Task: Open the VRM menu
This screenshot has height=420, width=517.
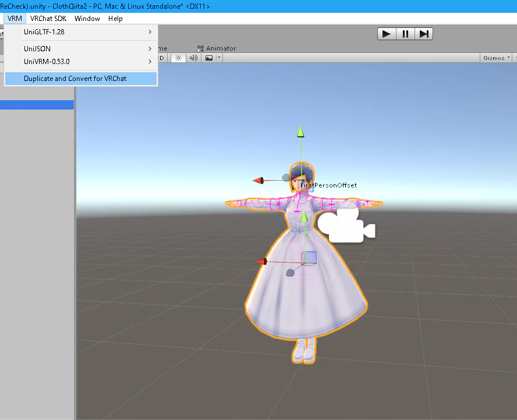Action: 15,19
